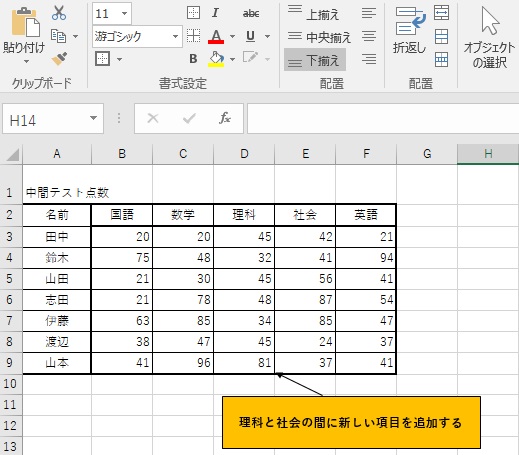
Task: Click the middle merge layout icon
Action: [441, 36]
